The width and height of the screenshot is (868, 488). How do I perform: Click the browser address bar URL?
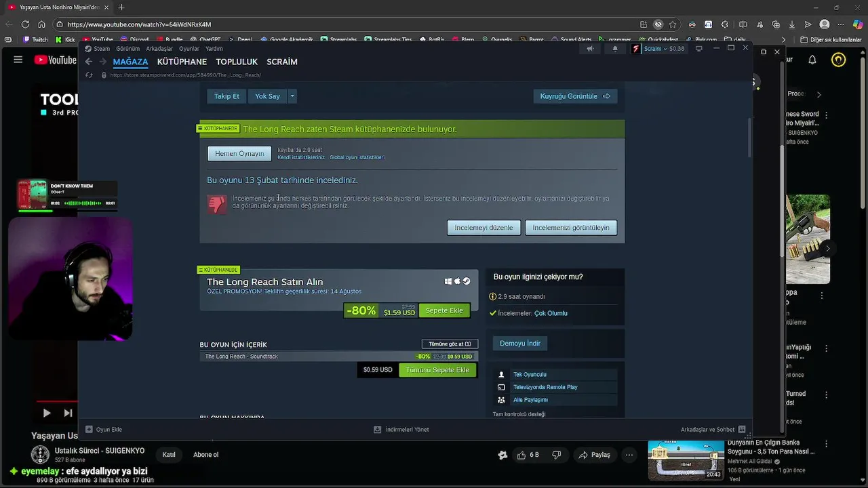(x=139, y=24)
